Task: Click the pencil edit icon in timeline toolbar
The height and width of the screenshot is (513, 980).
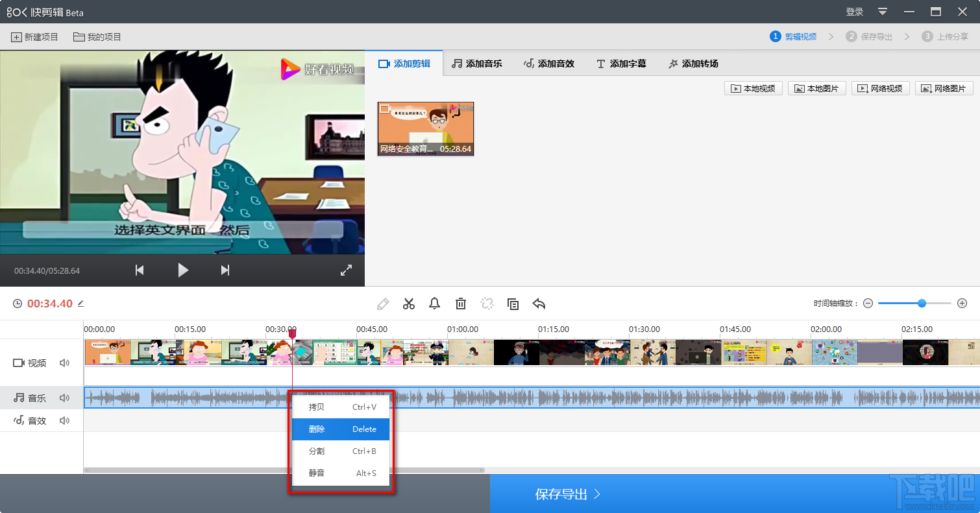Action: (x=383, y=304)
